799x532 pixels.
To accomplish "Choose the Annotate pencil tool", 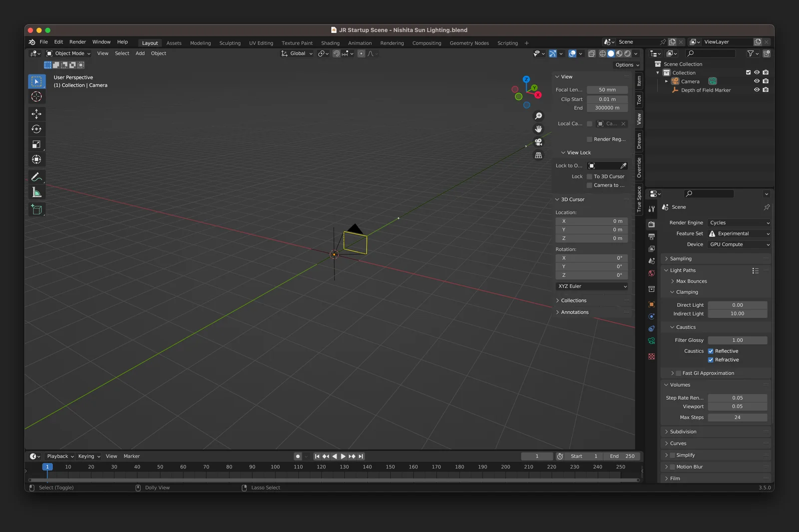I will click(36, 177).
